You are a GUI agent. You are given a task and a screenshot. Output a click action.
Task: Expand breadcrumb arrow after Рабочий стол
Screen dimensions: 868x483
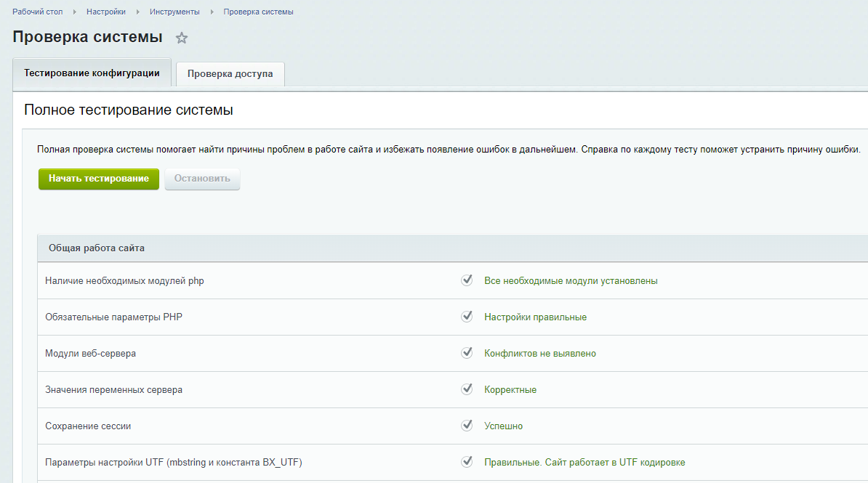74,12
